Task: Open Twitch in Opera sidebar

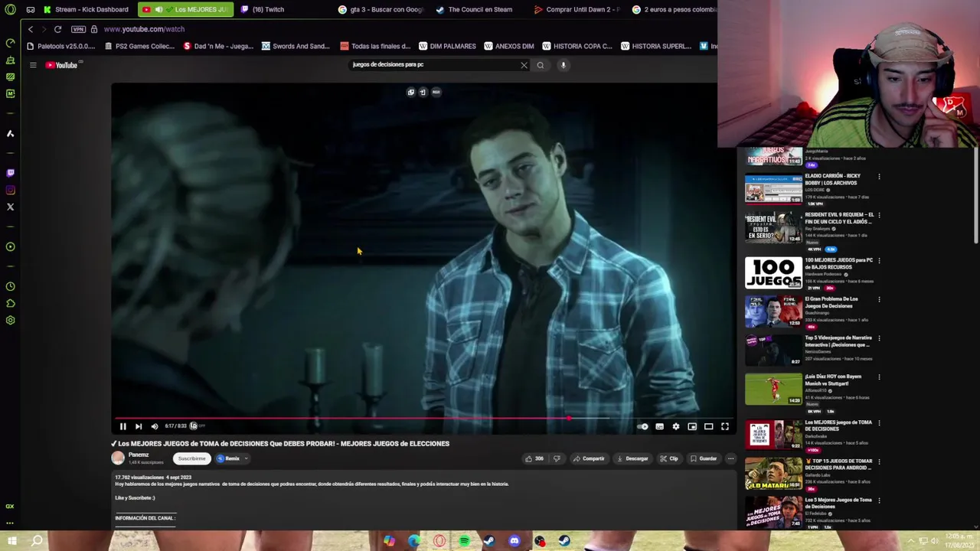Action: pyautogui.click(x=10, y=173)
